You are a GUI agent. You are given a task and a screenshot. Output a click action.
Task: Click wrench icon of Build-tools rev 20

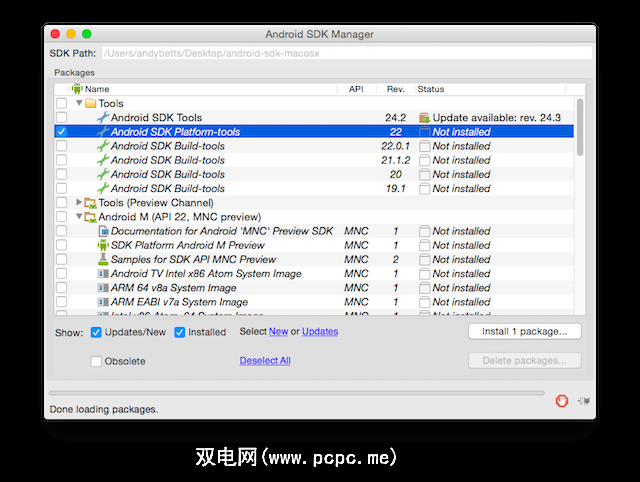point(103,174)
